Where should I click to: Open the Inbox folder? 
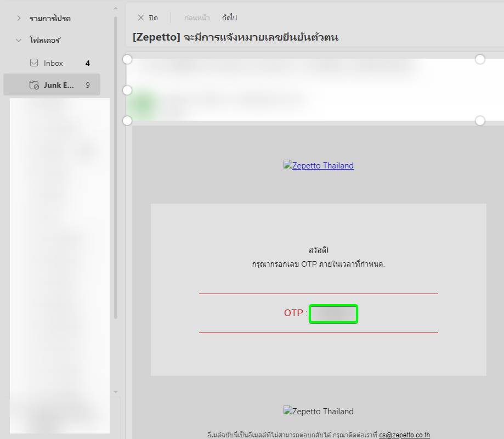point(52,63)
